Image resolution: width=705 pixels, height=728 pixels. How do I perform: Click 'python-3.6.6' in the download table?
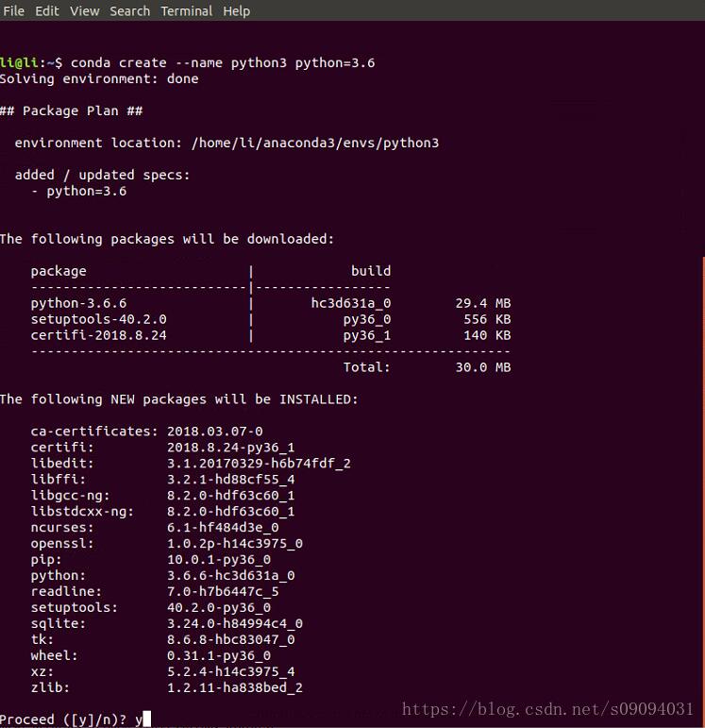[x=78, y=303]
